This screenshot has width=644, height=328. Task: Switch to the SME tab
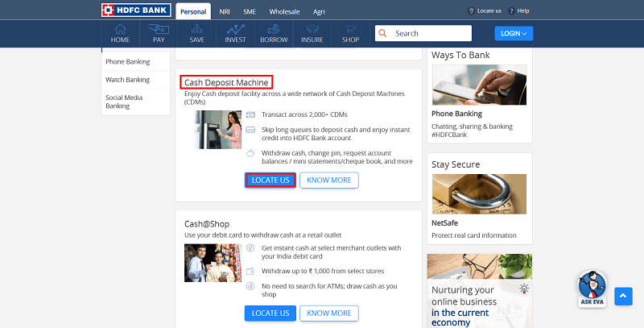click(x=250, y=11)
